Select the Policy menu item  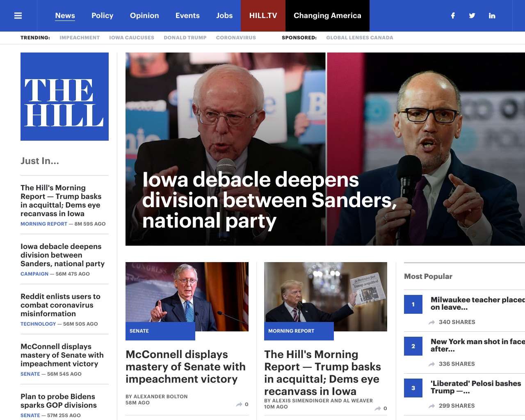coord(102,16)
